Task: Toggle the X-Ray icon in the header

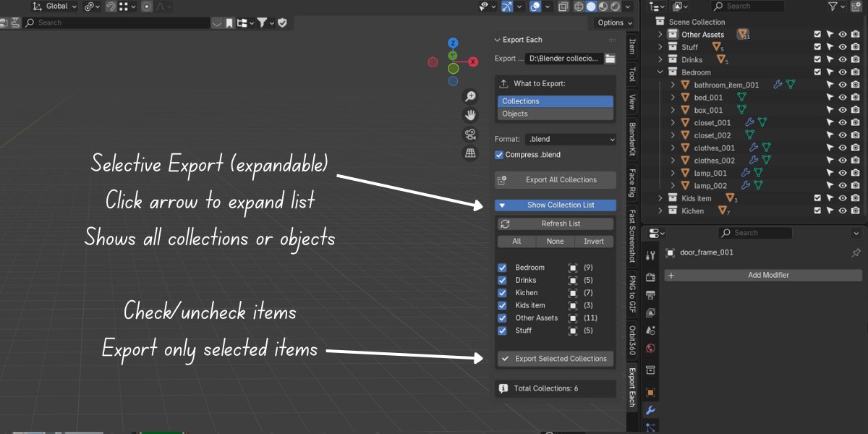Action: 565,6
